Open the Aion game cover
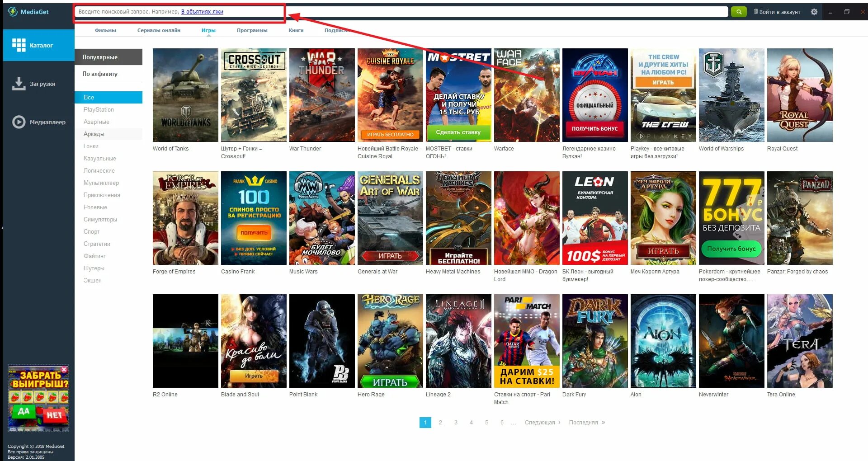The height and width of the screenshot is (461, 868). pos(663,341)
